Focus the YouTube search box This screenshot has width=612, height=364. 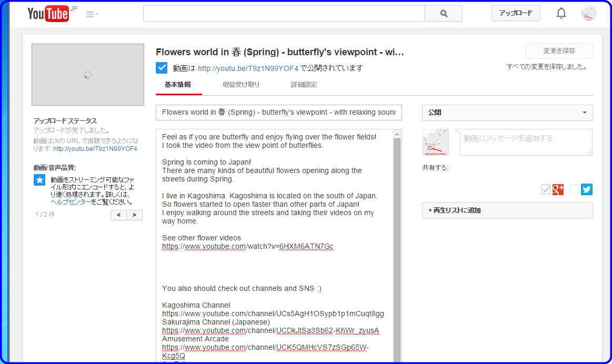point(284,13)
